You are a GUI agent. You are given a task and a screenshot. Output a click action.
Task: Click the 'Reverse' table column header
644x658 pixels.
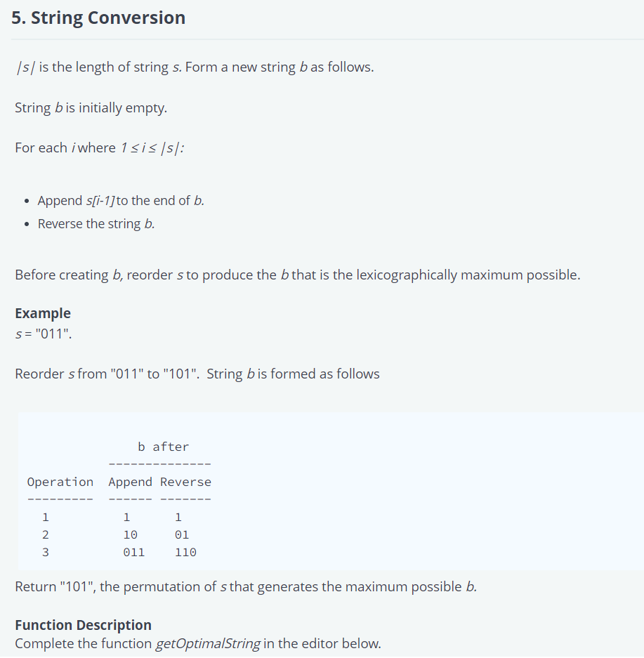[185, 482]
